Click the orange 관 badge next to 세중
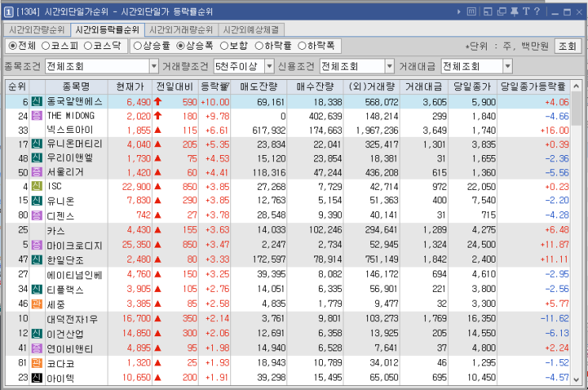This screenshot has height=390, width=588. (x=36, y=304)
